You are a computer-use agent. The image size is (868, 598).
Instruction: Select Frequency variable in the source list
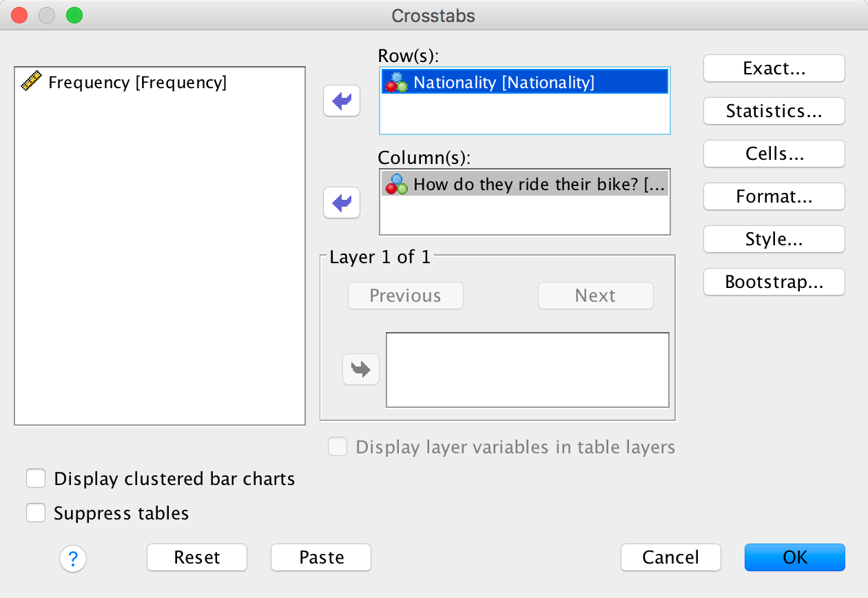click(x=137, y=83)
